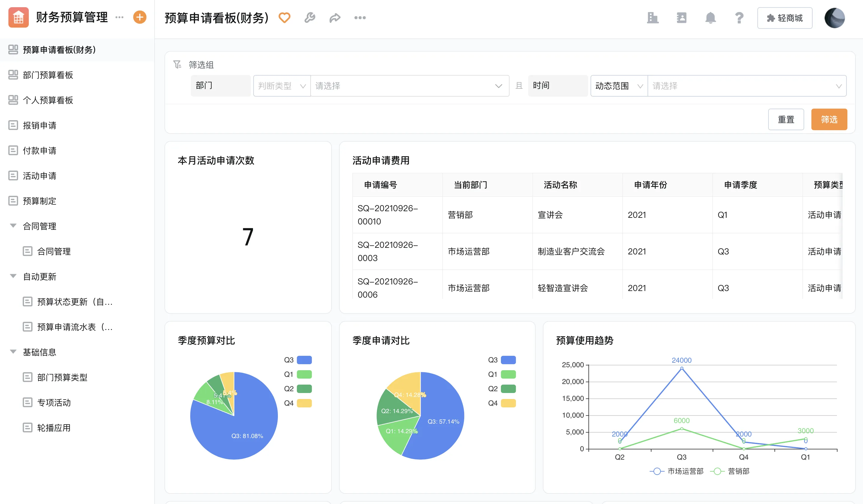
Task: Click the heart favorite icon
Action: pos(284,18)
